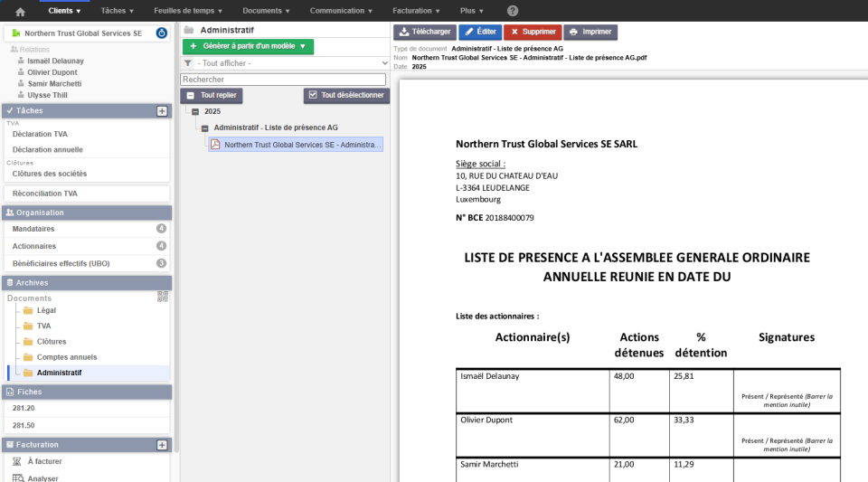Click the Actionnaires count badge
868x482 pixels.
(x=161, y=246)
